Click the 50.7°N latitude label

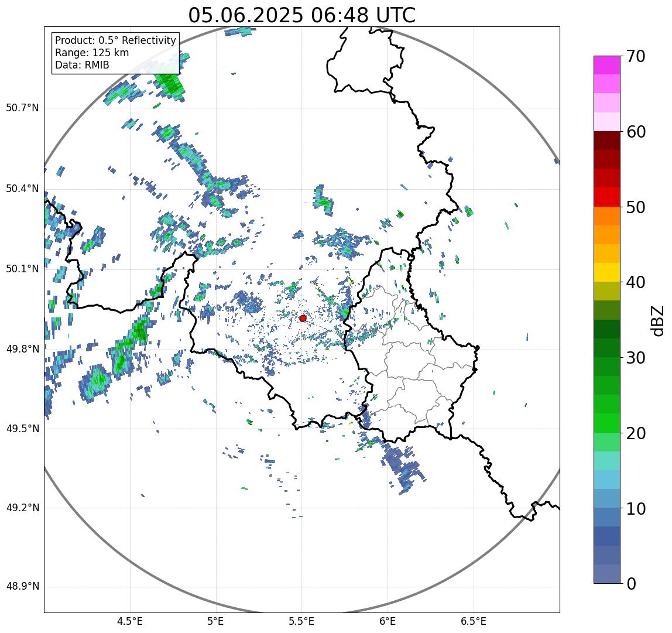pos(22,107)
